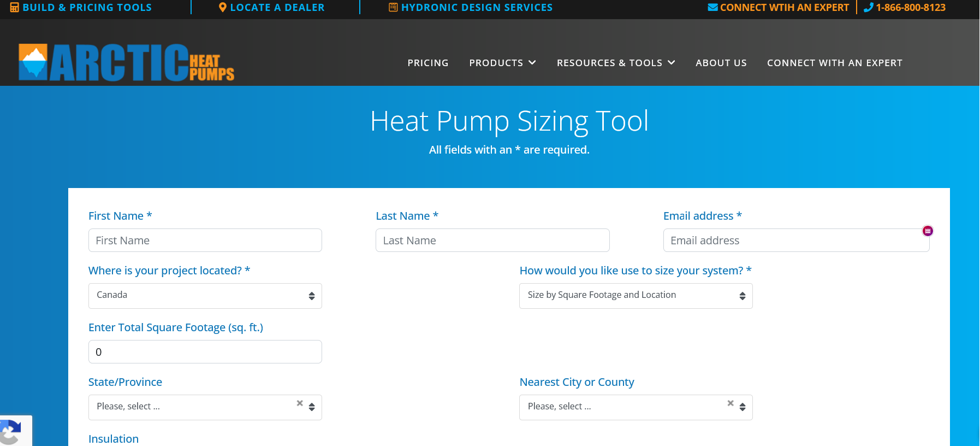Screen dimensions: 980x446
Task: Click the Products chevron arrow
Action: 532,63
